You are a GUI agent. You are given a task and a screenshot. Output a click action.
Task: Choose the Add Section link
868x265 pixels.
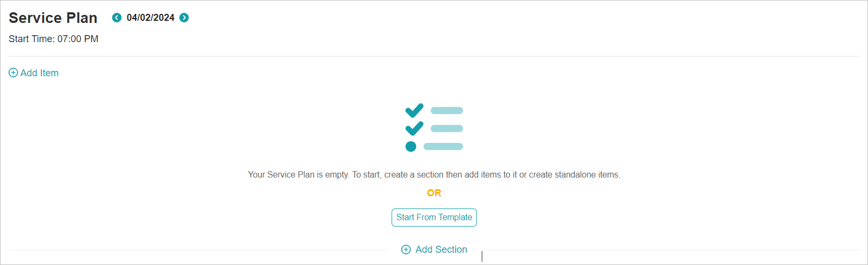[x=441, y=250]
